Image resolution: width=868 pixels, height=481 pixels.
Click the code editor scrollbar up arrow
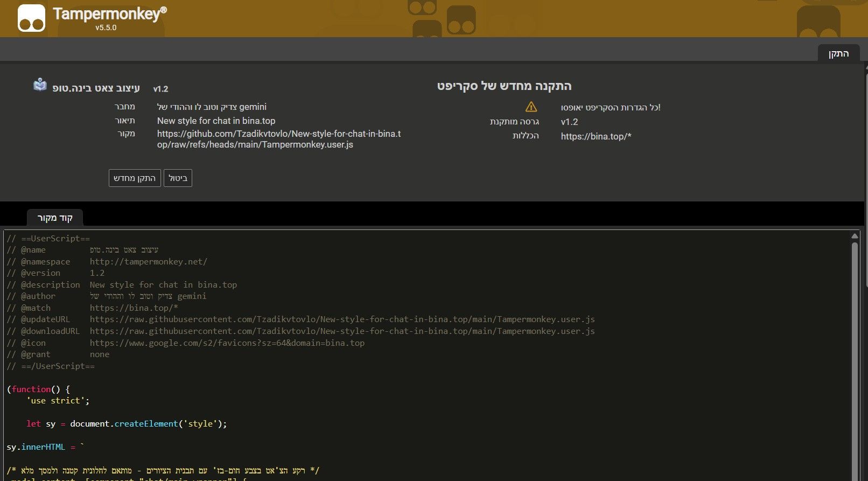pyautogui.click(x=855, y=236)
